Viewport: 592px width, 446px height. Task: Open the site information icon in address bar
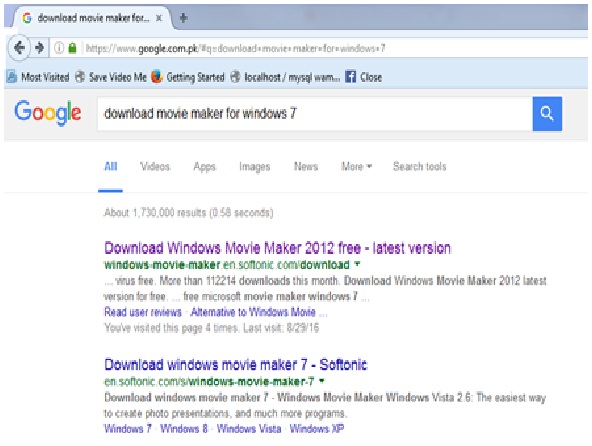point(59,48)
